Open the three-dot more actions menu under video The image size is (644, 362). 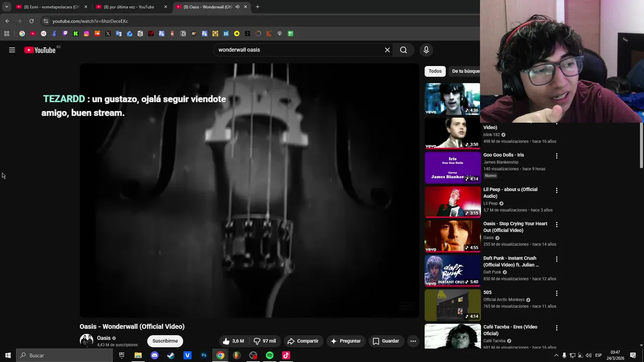[x=413, y=341]
